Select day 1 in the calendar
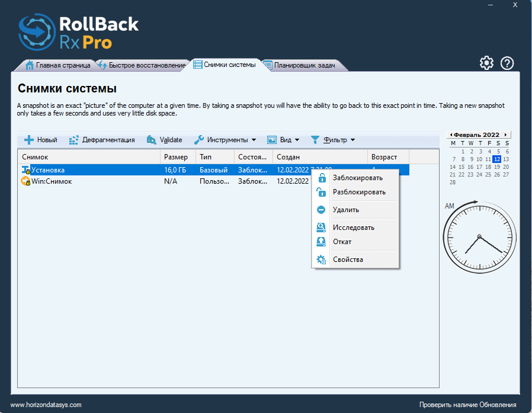The height and width of the screenshot is (413, 532). coord(463,151)
